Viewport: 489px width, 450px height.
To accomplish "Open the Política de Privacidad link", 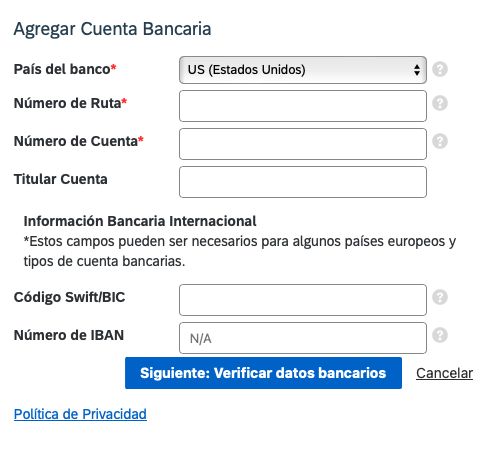I will (80, 414).
